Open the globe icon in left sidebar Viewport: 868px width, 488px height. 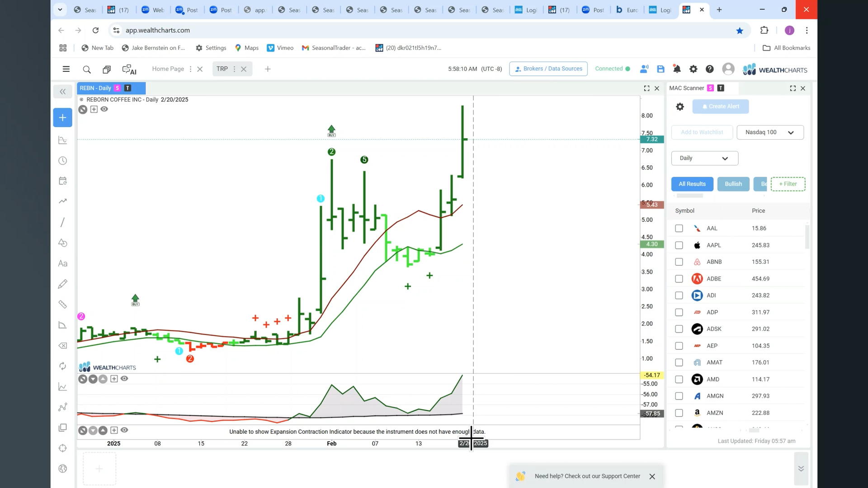pyautogui.click(x=63, y=469)
